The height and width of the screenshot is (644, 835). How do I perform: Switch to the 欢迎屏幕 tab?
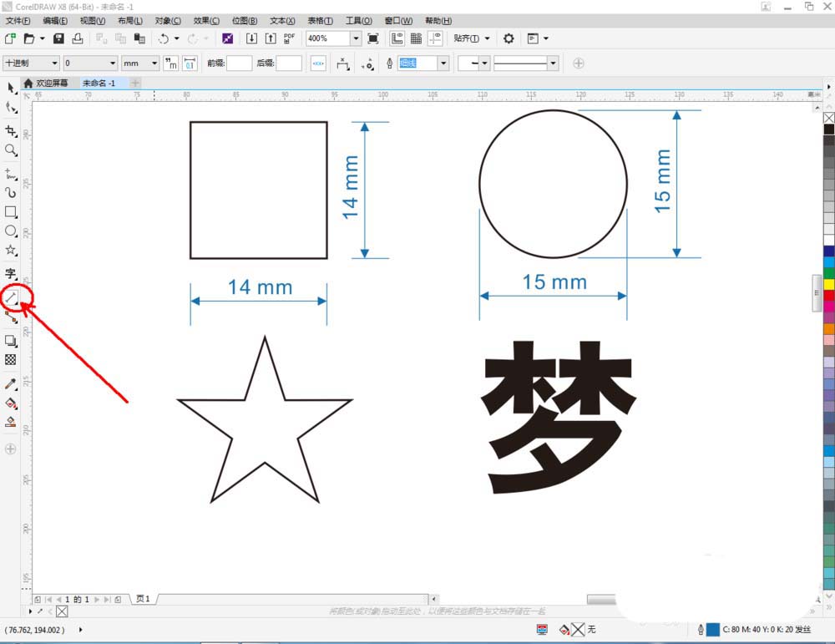46,83
